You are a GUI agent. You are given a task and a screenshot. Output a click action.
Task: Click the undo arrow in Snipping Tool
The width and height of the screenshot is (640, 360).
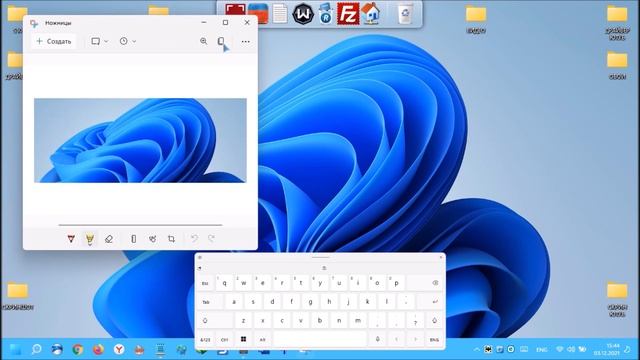pos(194,238)
